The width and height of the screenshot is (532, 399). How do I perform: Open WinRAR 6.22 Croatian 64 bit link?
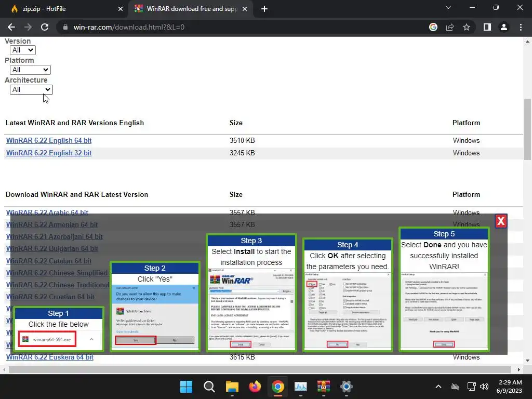50,297
